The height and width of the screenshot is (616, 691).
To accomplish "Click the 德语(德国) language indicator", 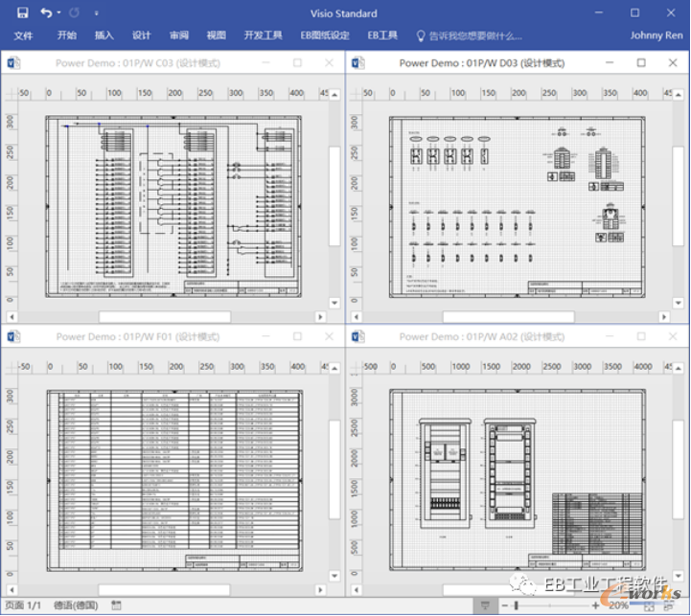I will click(76, 605).
